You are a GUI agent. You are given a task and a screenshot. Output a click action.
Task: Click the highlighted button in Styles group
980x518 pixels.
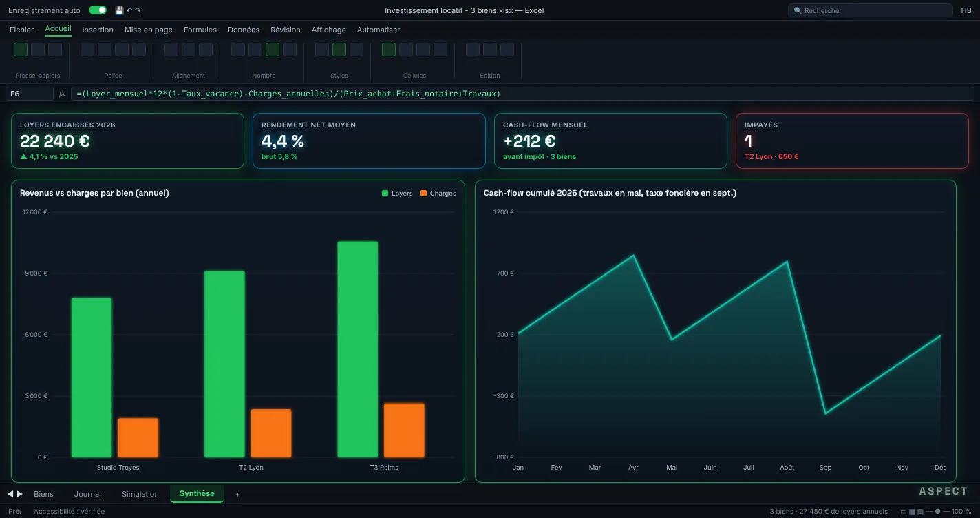(x=339, y=50)
